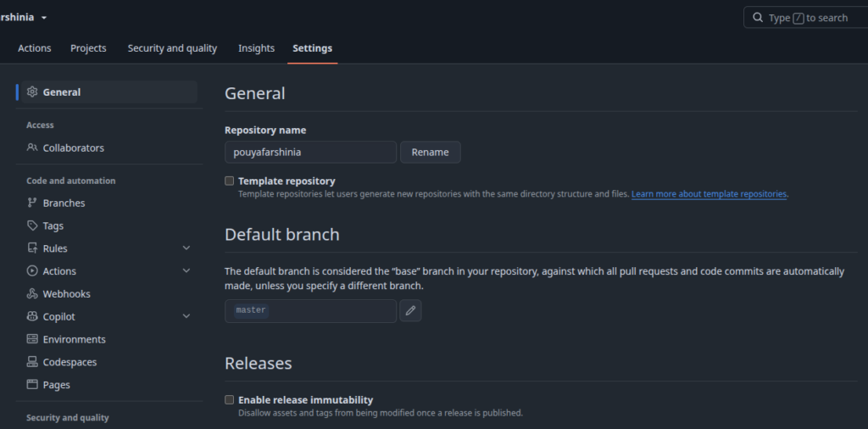Click the Actions play icon in sidebar

(x=32, y=270)
